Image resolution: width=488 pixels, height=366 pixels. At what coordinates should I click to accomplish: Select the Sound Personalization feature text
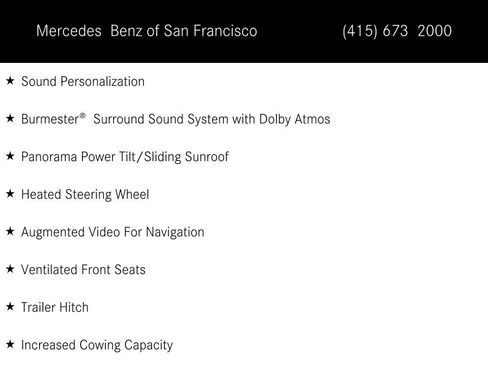point(83,82)
